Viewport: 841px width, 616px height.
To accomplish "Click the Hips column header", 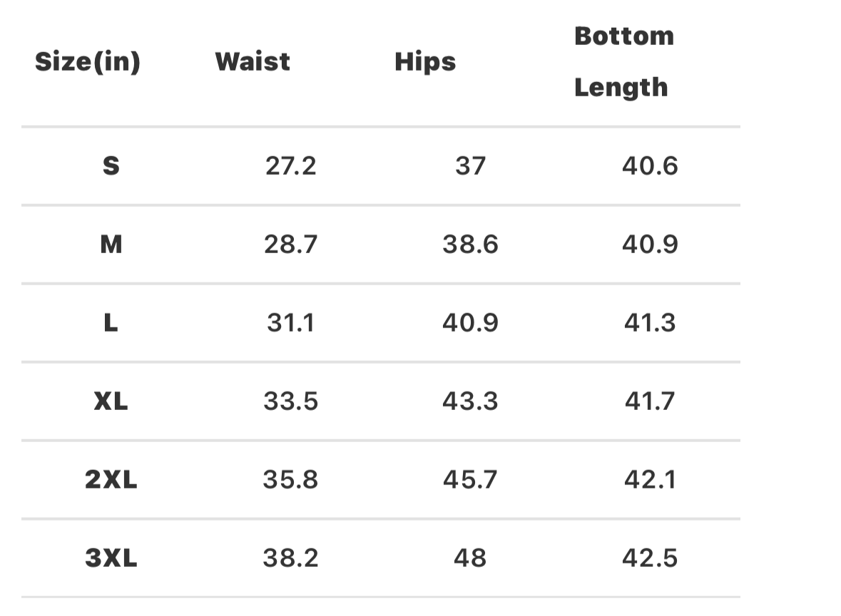I will (425, 62).
